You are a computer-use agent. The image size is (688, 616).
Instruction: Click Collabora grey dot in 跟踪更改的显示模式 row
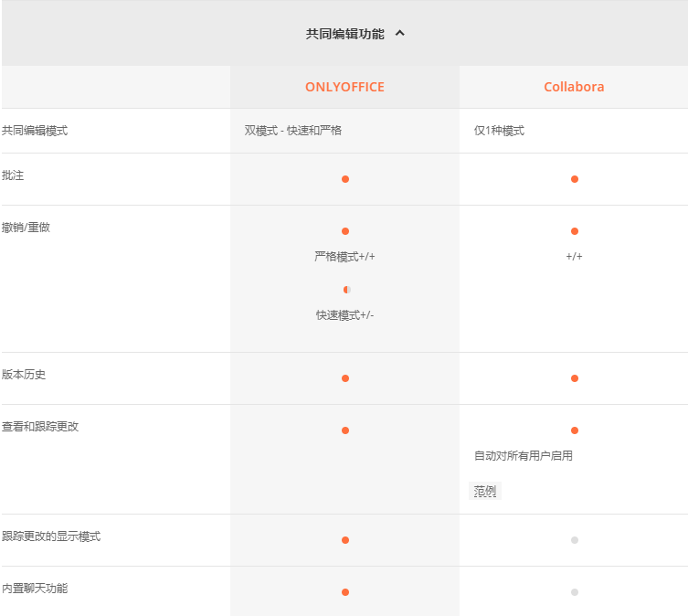(575, 540)
